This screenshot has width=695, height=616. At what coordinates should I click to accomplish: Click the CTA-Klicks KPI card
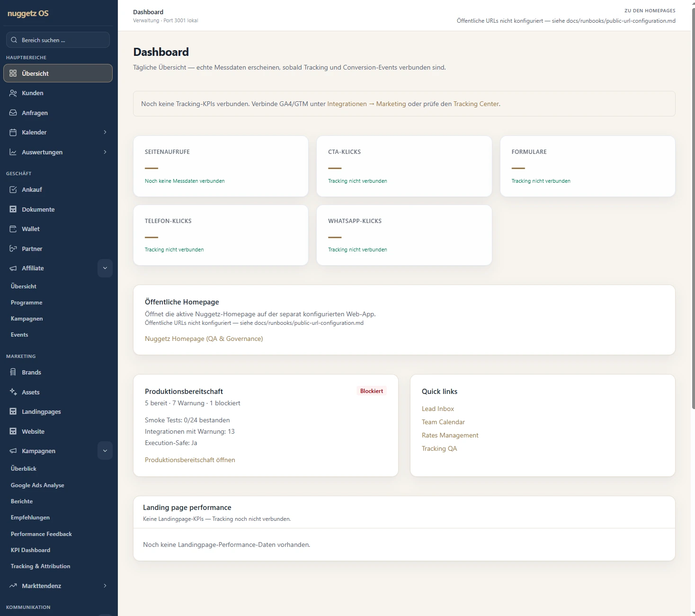404,166
